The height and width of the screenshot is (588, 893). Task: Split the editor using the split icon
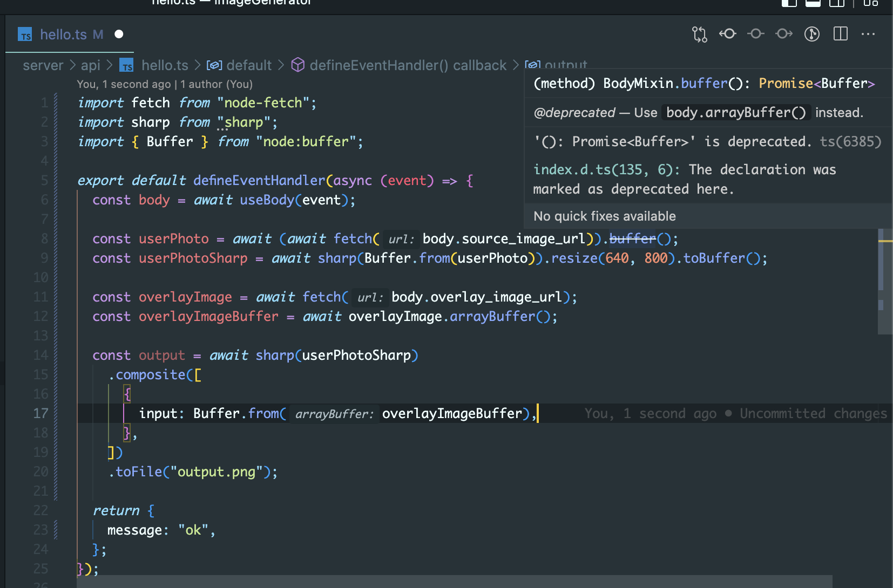840,34
